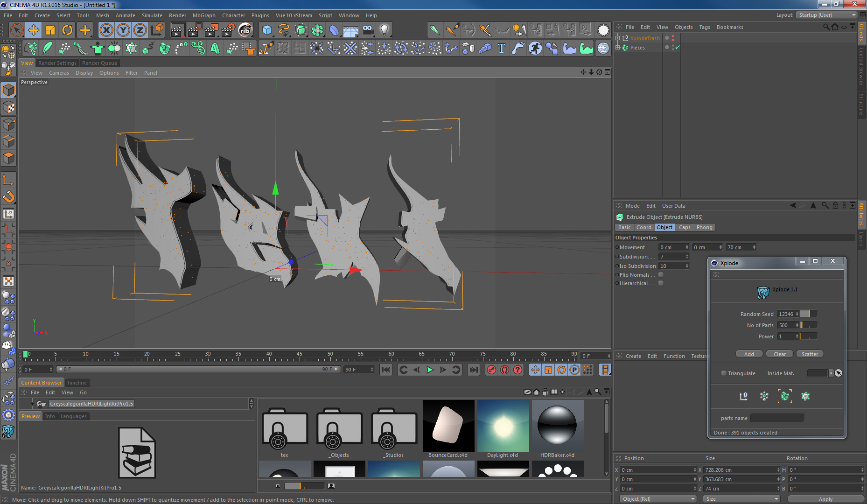
Task: Toggle visibility dots of XplodeTrash
Action: point(673,38)
